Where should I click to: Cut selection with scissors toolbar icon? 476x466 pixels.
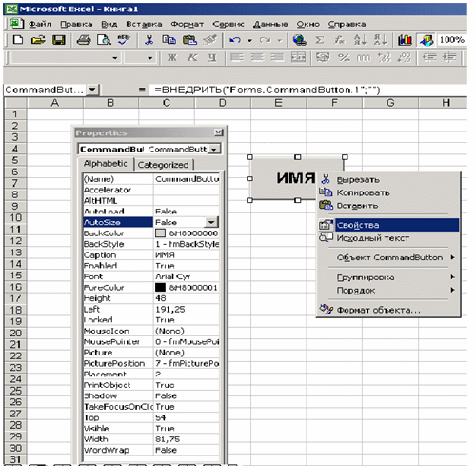[x=149, y=40]
